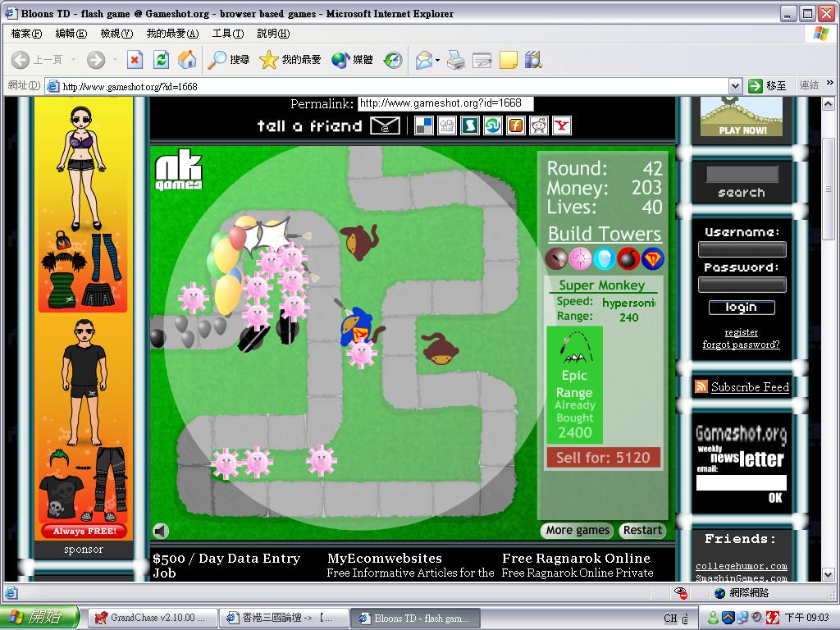Open the 說明(H) menu

click(x=273, y=34)
